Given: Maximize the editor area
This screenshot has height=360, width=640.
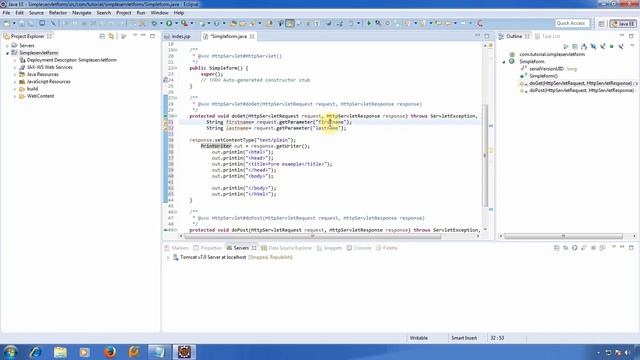Looking at the screenshot, I should pyautogui.click(x=487, y=36).
